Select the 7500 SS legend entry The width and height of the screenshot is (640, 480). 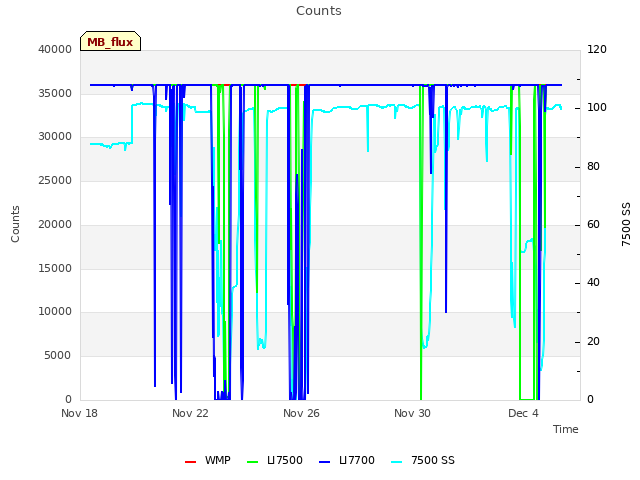[x=422, y=460]
